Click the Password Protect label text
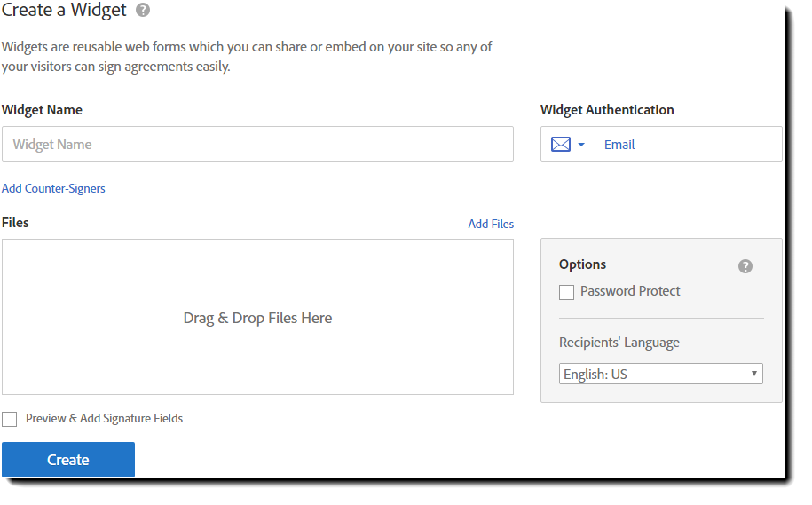The width and height of the screenshot is (812, 505). tap(630, 291)
